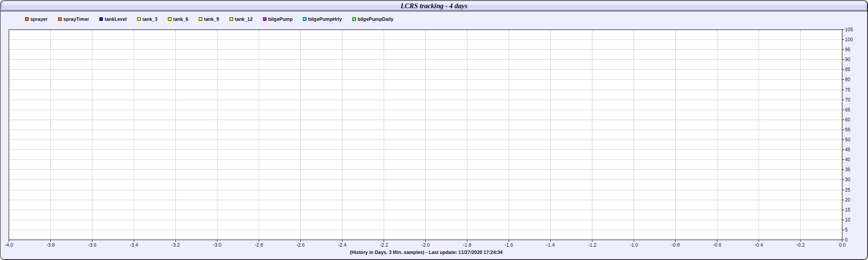Click the tank_12 legend swatch

(231, 19)
